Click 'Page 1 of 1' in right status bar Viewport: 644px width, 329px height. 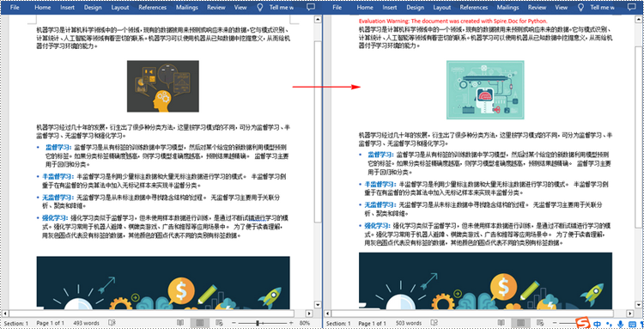[373, 323]
